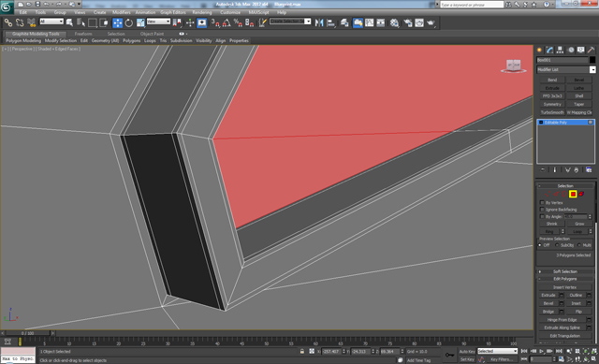
Task: Enable the By Vertex checkbox
Action: pyautogui.click(x=542, y=202)
